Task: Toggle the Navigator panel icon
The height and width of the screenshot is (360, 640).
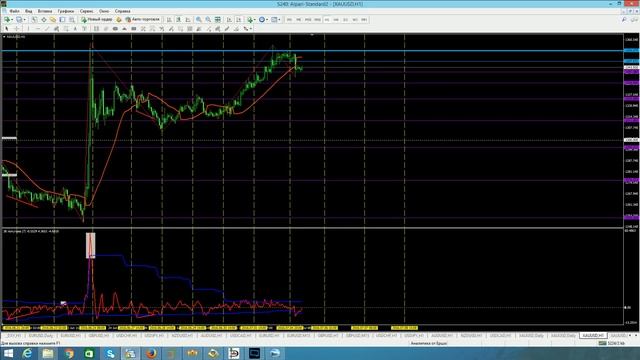Action: [x=53, y=20]
